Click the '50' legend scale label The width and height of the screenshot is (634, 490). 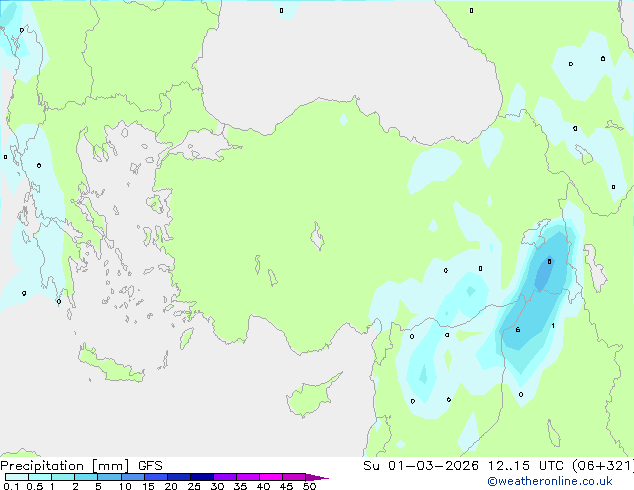point(309,486)
